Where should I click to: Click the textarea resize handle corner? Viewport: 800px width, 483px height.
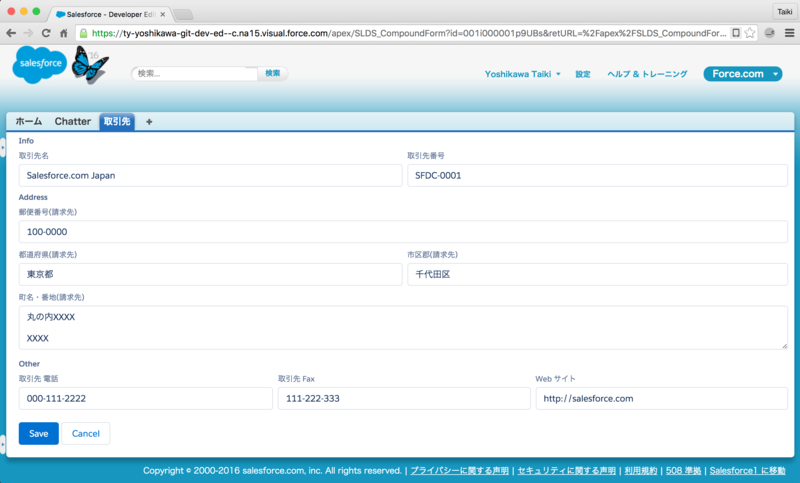click(x=784, y=346)
